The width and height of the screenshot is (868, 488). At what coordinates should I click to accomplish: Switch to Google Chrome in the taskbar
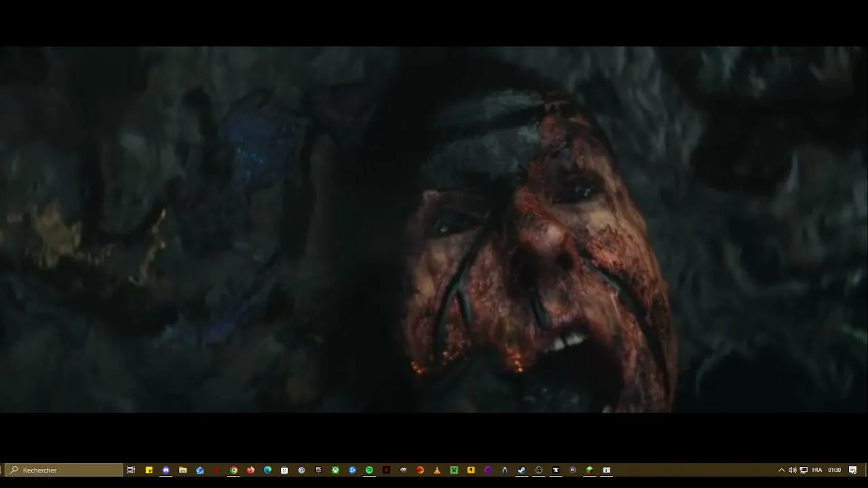click(233, 470)
